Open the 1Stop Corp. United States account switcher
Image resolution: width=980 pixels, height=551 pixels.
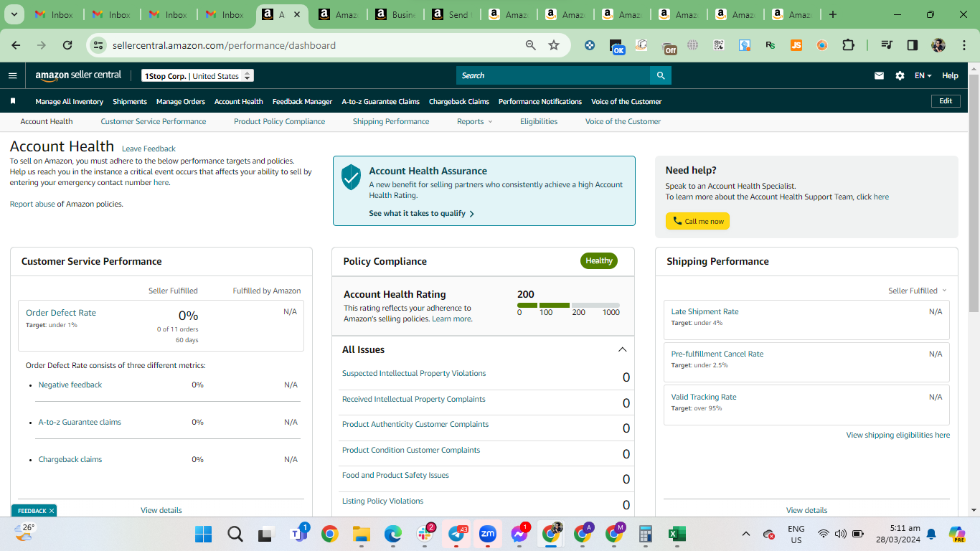coord(197,76)
